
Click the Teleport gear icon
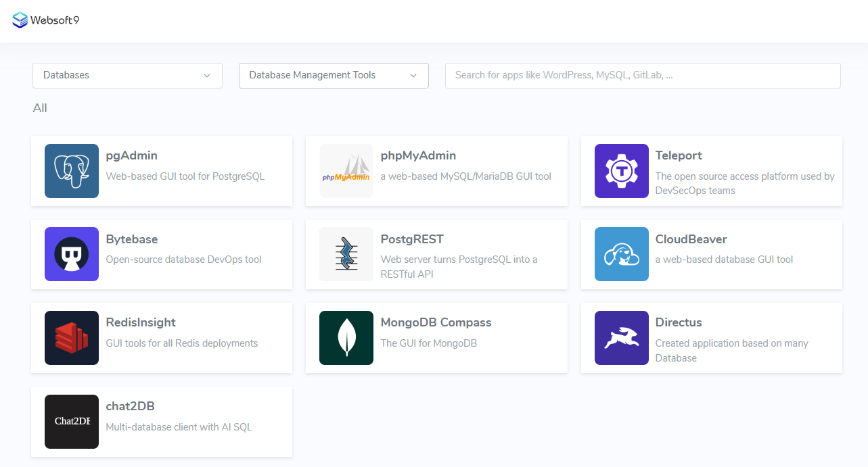coord(621,171)
